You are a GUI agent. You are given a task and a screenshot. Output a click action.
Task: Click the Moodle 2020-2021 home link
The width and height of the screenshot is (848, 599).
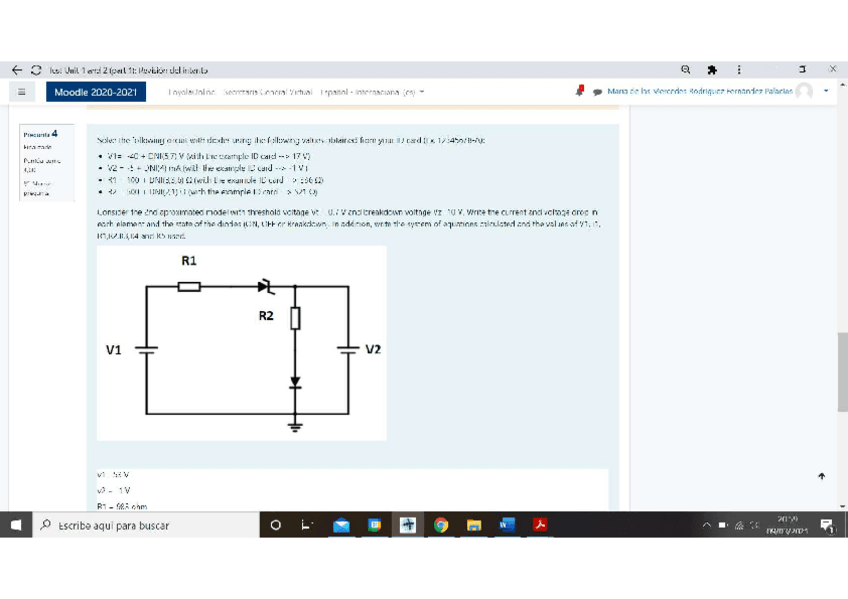[x=96, y=92]
